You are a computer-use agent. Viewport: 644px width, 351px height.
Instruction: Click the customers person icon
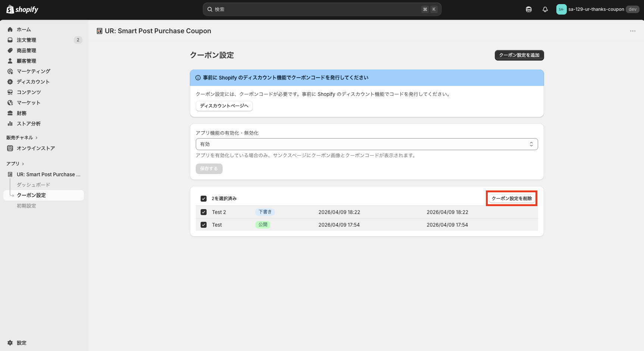coord(10,61)
